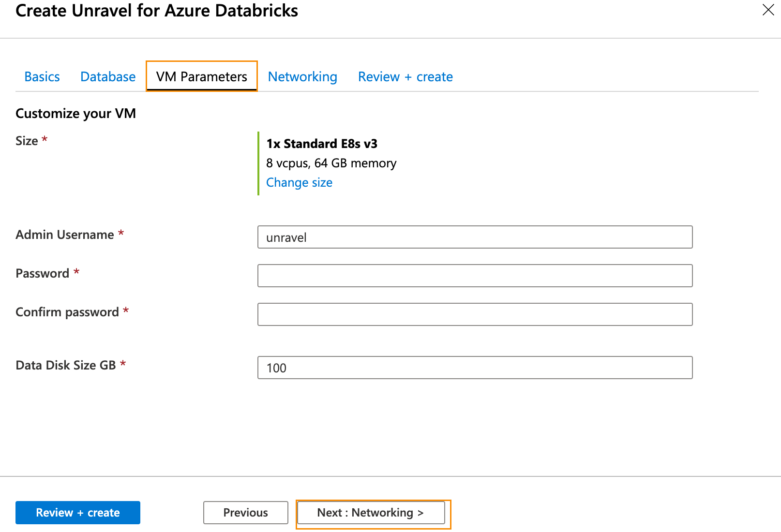
Task: Click the Size label
Action: coord(27,141)
